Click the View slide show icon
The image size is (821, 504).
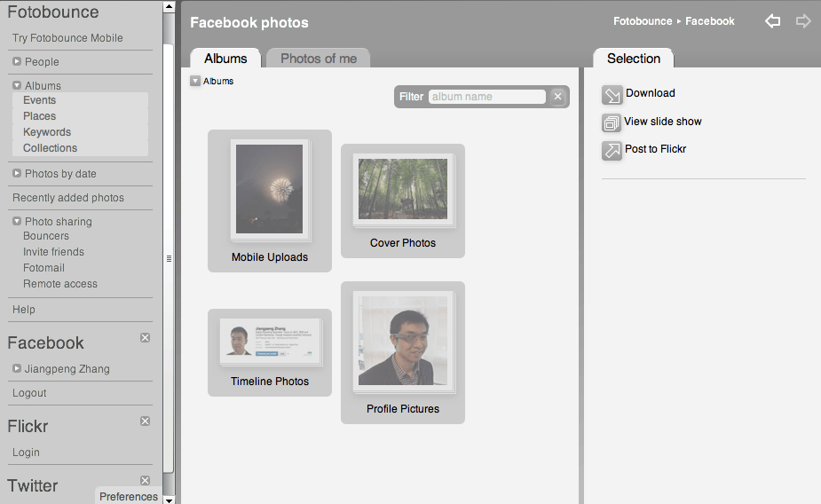(612, 123)
